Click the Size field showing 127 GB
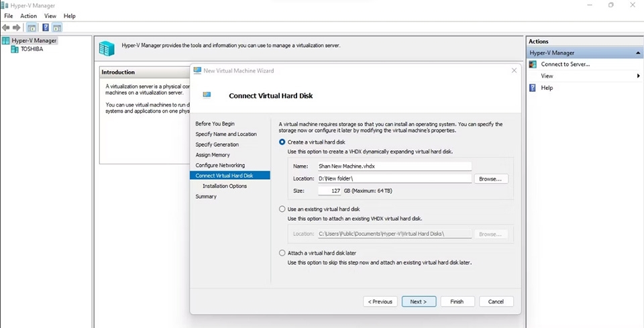The image size is (644, 328). click(x=329, y=191)
